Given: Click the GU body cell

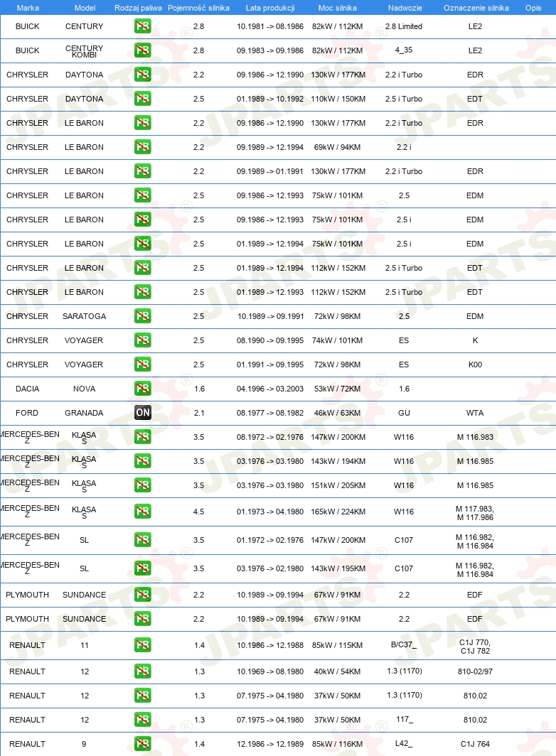Looking at the screenshot, I should coord(404,412).
